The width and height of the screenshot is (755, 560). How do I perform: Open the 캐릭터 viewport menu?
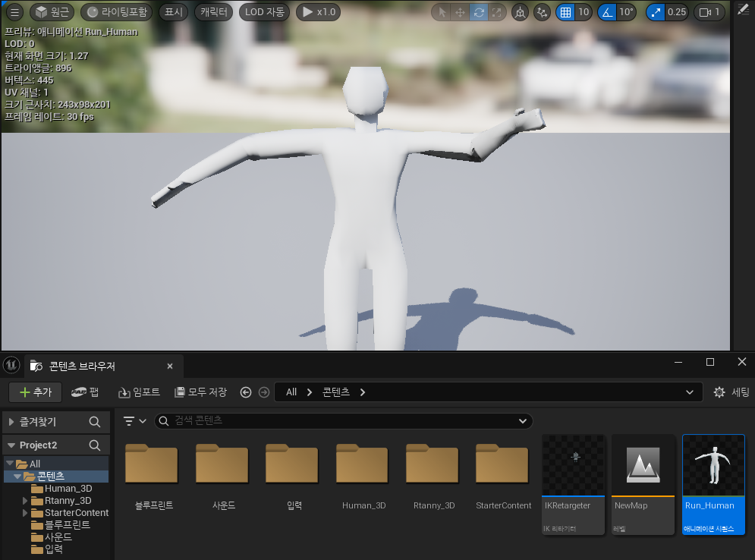[x=214, y=12]
